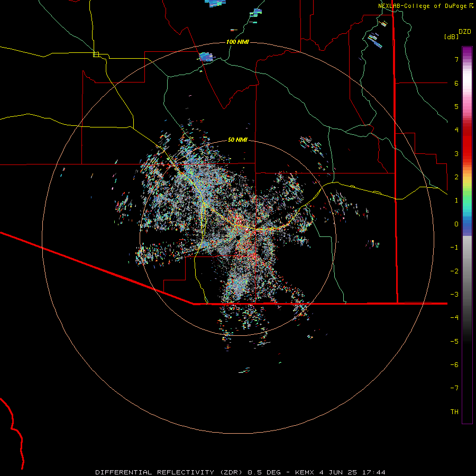Image resolution: width=476 pixels, height=476 pixels.
Task: Click the -6 value on the color scale
Action: pyautogui.click(x=454, y=364)
